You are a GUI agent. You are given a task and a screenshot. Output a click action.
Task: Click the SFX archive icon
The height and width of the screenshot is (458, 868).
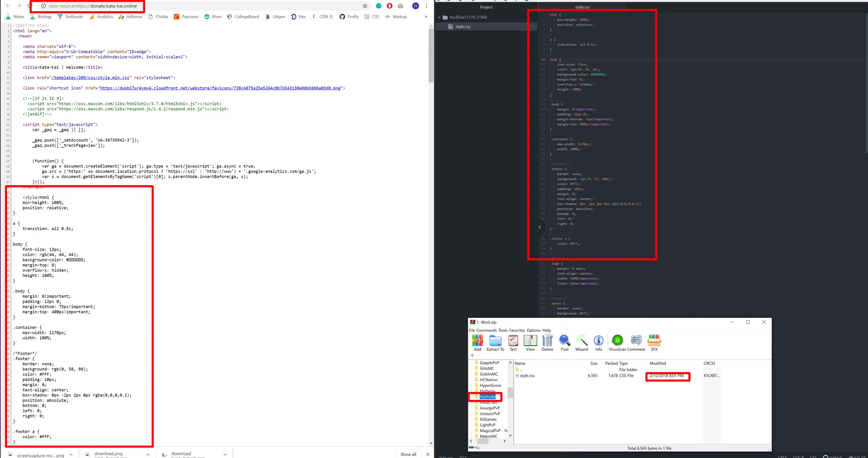coord(654,341)
